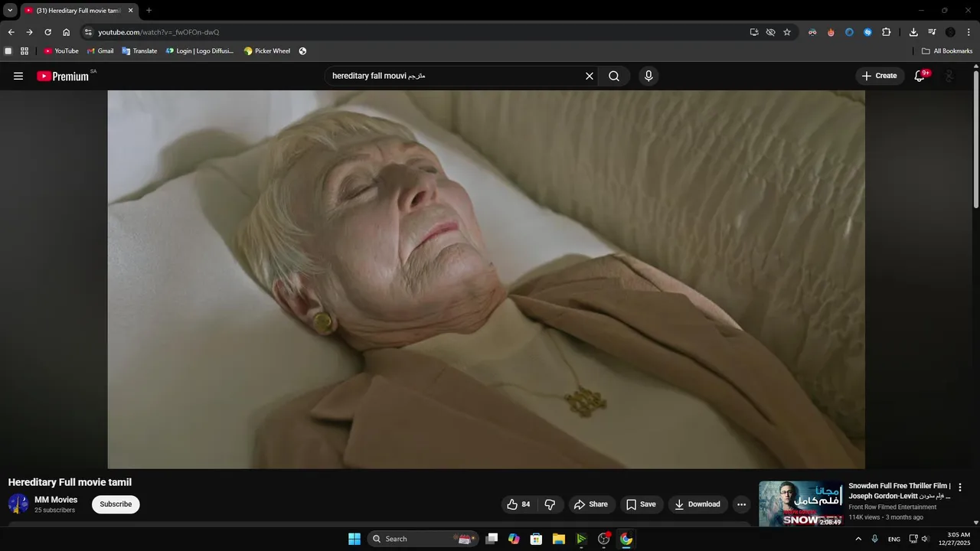The height and width of the screenshot is (551, 980).
Task: Open File Explorer from taskbar
Action: pos(559,539)
